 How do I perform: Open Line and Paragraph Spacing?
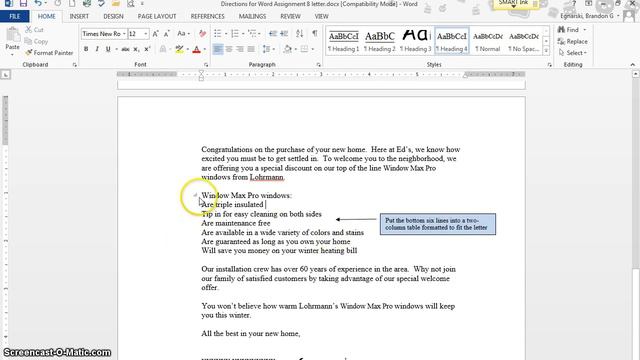click(267, 49)
